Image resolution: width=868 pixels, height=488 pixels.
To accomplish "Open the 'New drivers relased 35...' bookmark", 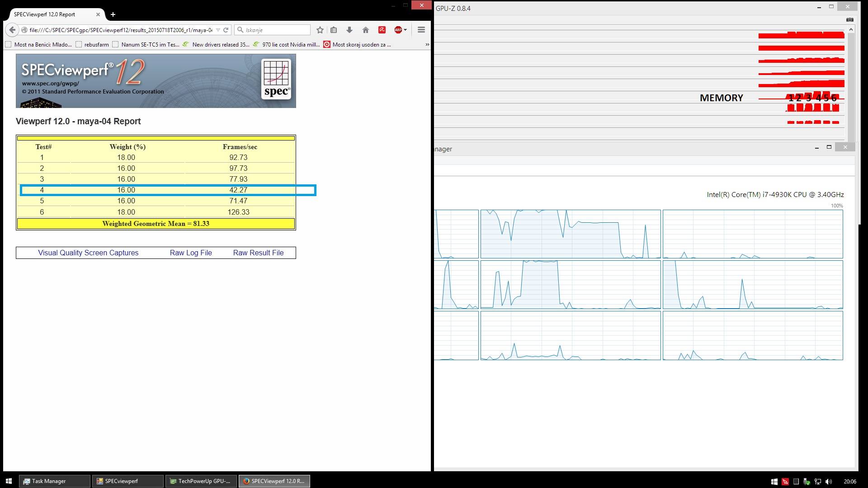I will tap(216, 45).
